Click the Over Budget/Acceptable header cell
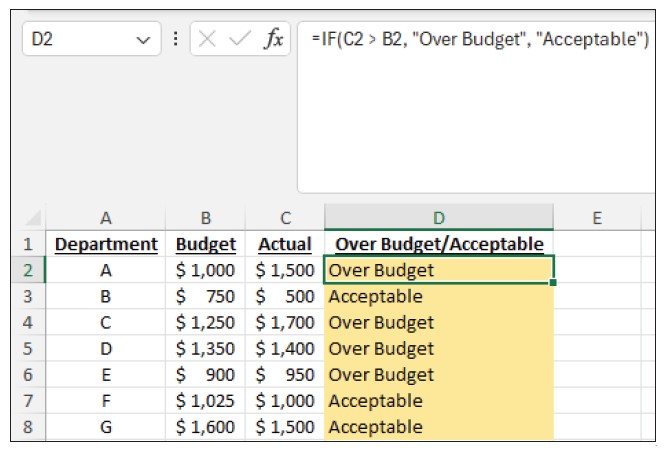Image resolution: width=664 pixels, height=469 pixels. tap(438, 244)
